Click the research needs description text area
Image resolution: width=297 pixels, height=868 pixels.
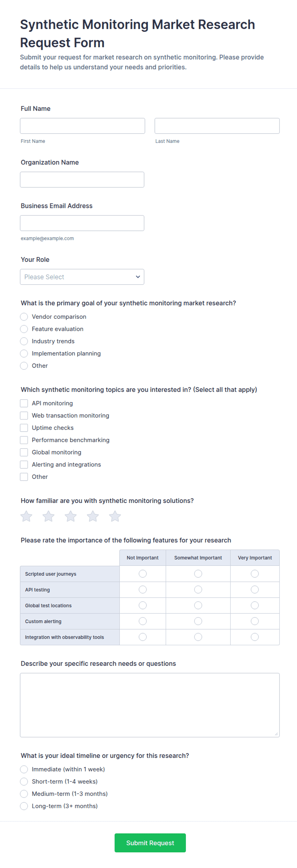point(150,705)
